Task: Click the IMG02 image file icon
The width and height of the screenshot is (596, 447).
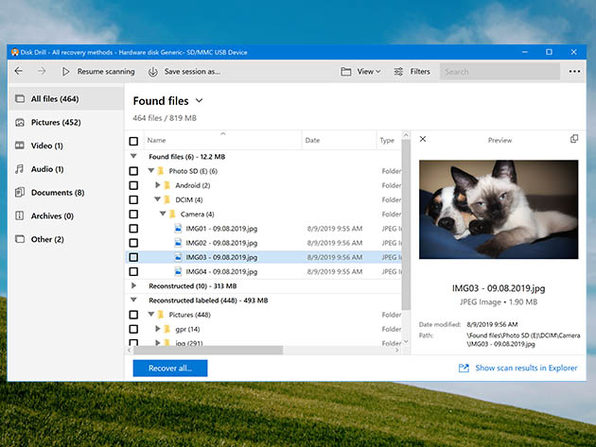Action: (178, 243)
